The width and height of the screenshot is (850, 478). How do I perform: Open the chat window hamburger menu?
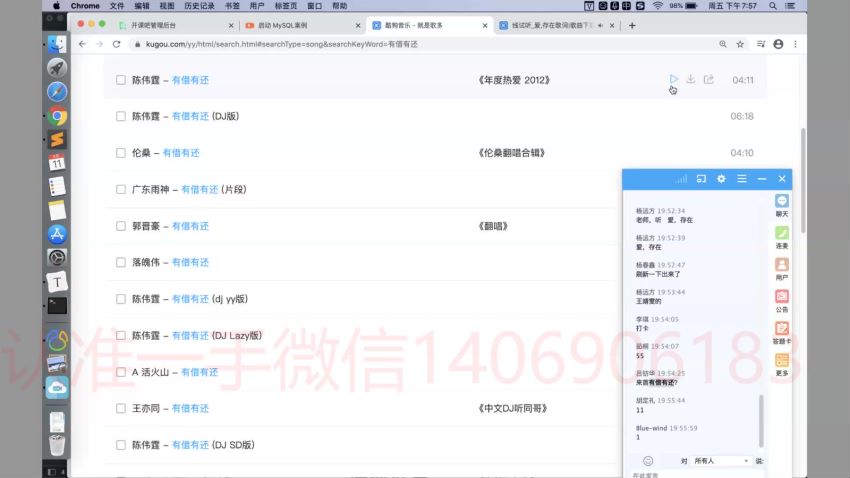click(742, 179)
